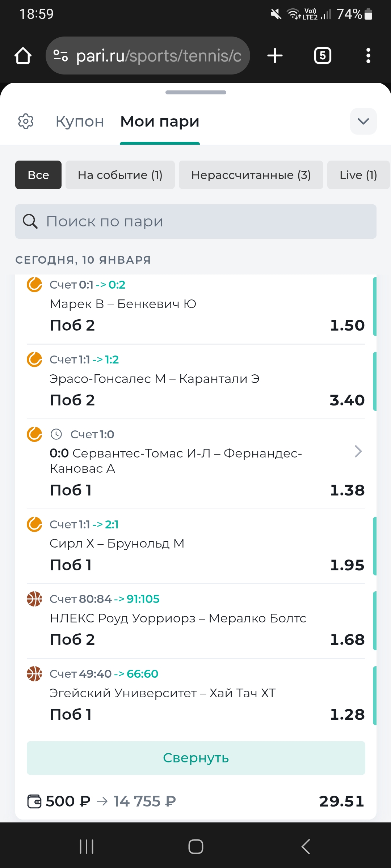Tap the clock icon on Сервантес-Томас bet
The height and width of the screenshot is (868, 391).
point(56,434)
